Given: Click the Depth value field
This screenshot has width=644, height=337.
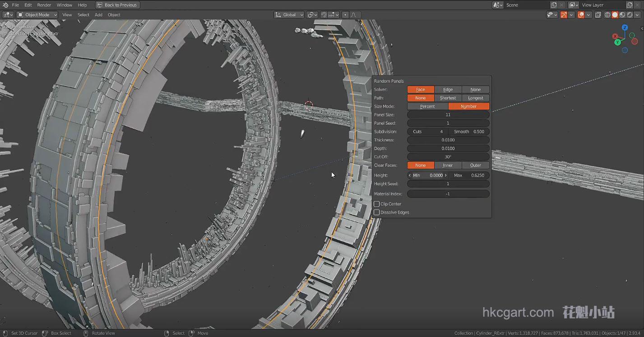Looking at the screenshot, I should point(448,149).
